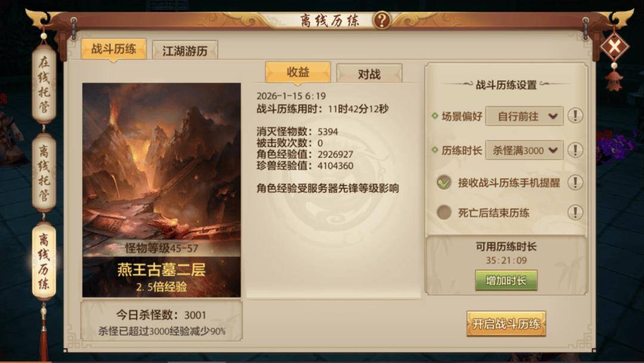Expand the 历练时长 杀怪满3000 dropdown

(x=524, y=150)
